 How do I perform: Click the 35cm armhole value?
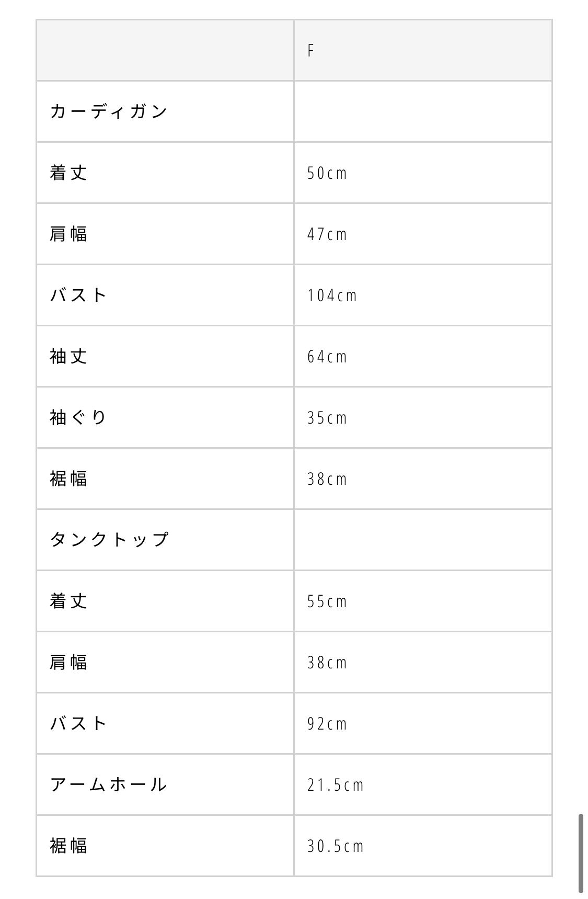click(327, 418)
